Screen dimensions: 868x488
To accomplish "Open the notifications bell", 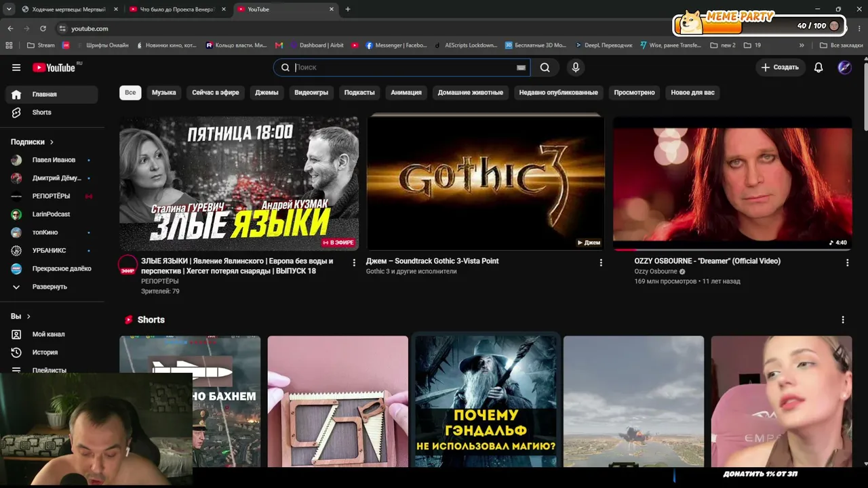I will [x=818, y=67].
